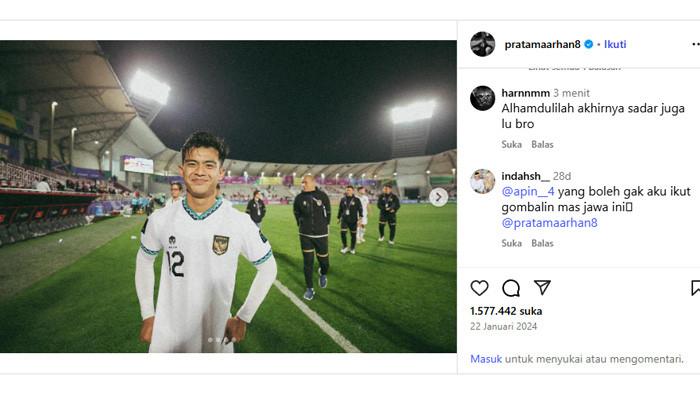View the 1.577.442 suka likes list
The width and height of the screenshot is (700, 393).
506,311
